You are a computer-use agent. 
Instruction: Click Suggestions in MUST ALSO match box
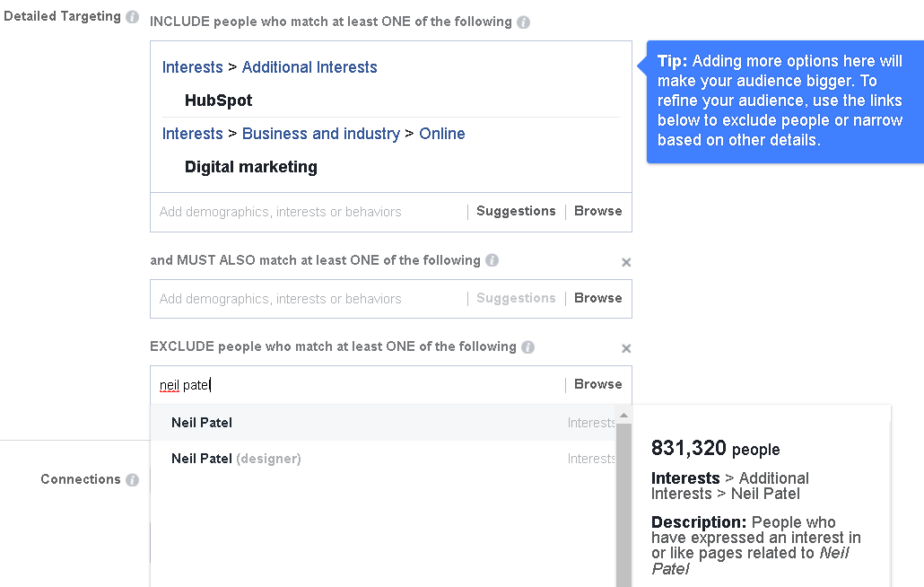click(516, 298)
